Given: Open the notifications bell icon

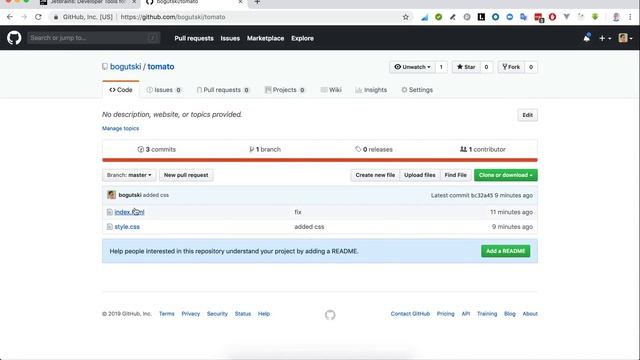Looking at the screenshot, I should click(587, 38).
